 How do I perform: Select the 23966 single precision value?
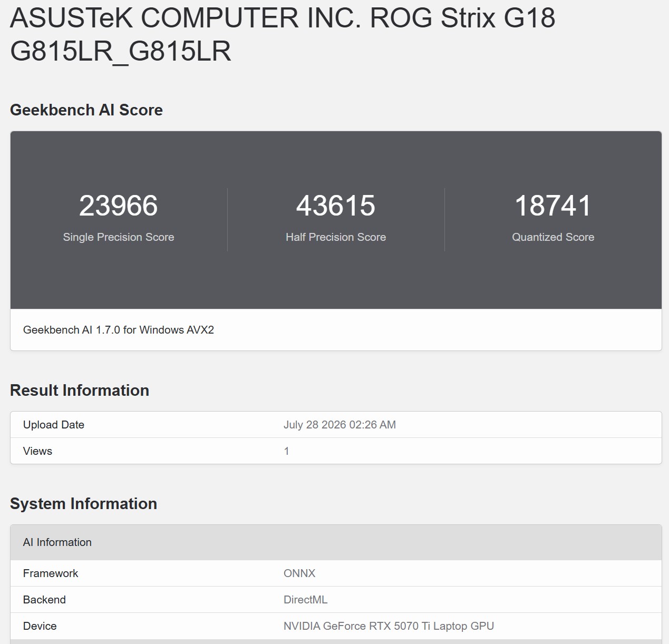(119, 206)
